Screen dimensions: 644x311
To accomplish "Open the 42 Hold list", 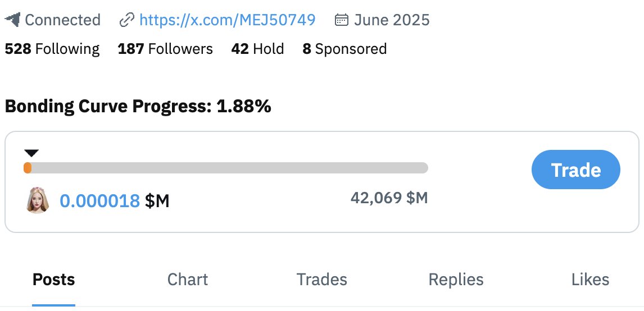I will tap(257, 49).
